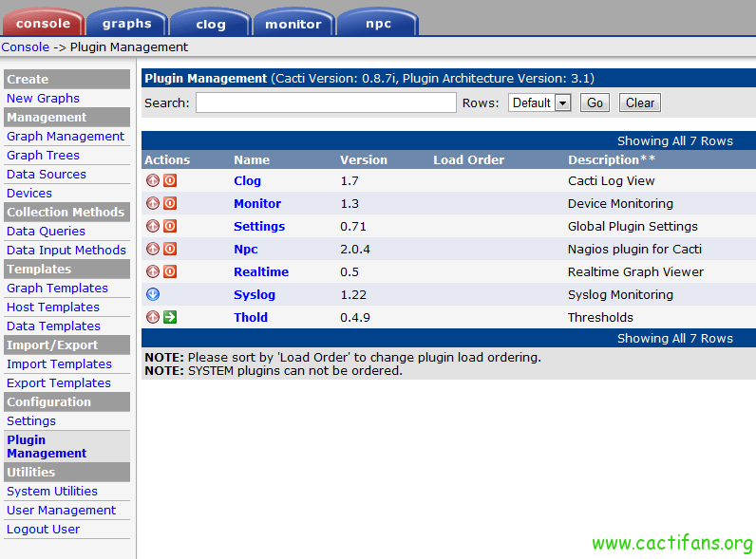Screen dimensions: 756x559
Task: Disable the Realtime plugin with orange icon
Action: (x=170, y=271)
